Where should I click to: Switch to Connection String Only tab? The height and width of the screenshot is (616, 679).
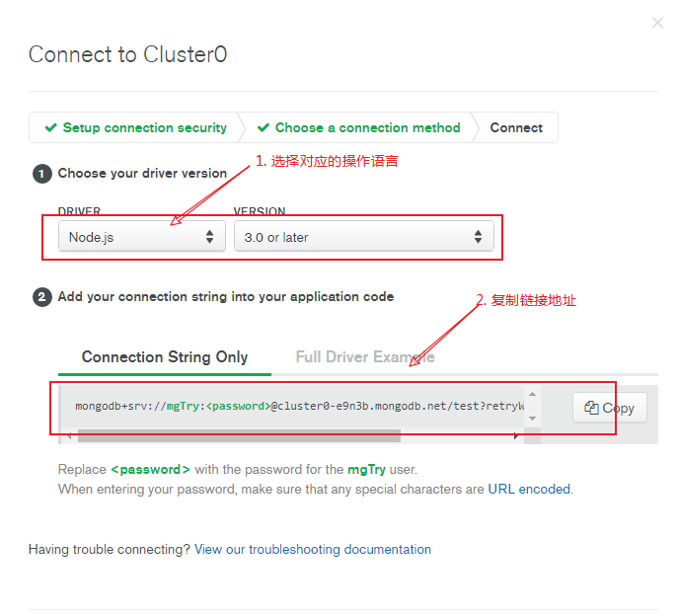[165, 357]
